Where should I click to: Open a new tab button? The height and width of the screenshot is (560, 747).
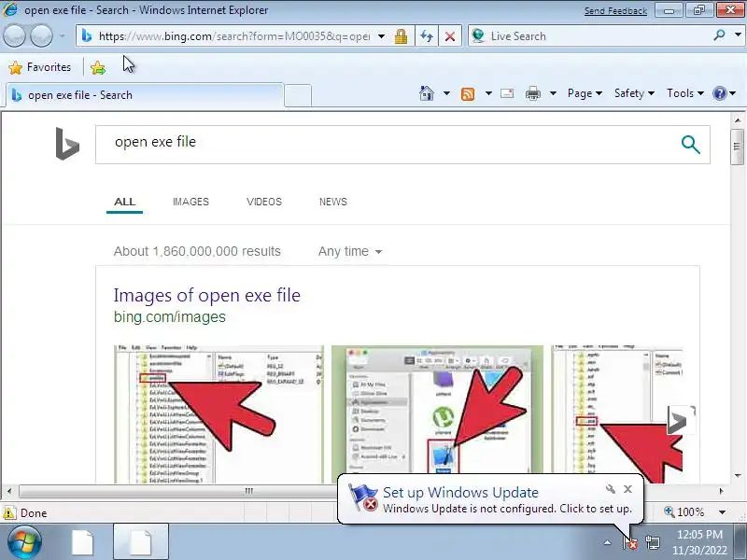click(298, 95)
